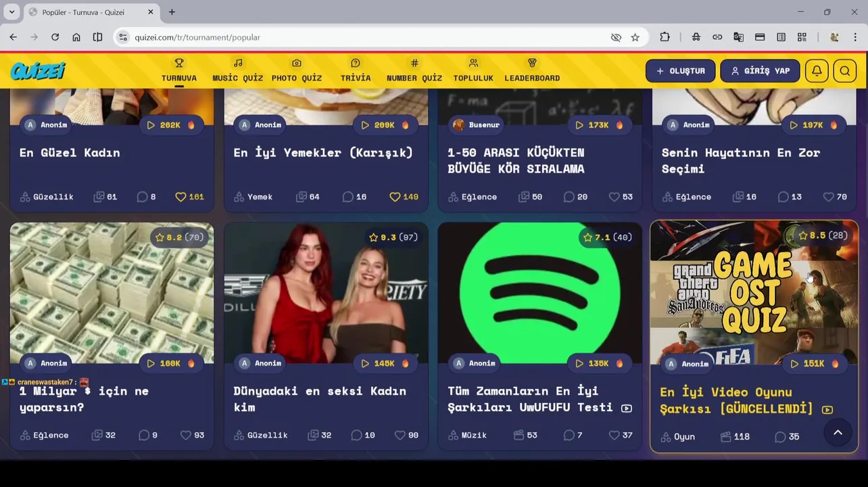
Task: Go to the Trivia tab
Action: (x=356, y=70)
